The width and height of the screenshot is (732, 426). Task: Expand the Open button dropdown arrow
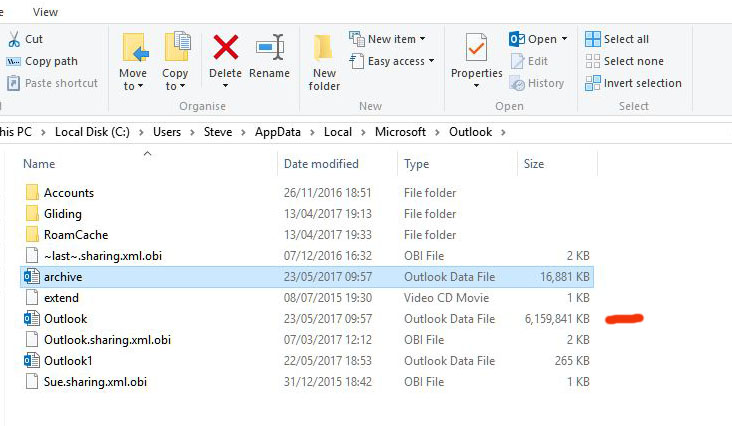click(x=564, y=39)
